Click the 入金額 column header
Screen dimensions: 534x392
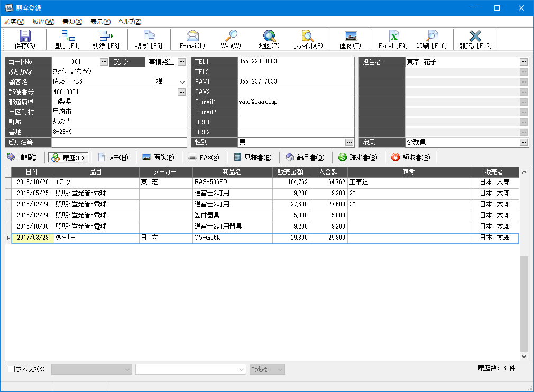329,172
